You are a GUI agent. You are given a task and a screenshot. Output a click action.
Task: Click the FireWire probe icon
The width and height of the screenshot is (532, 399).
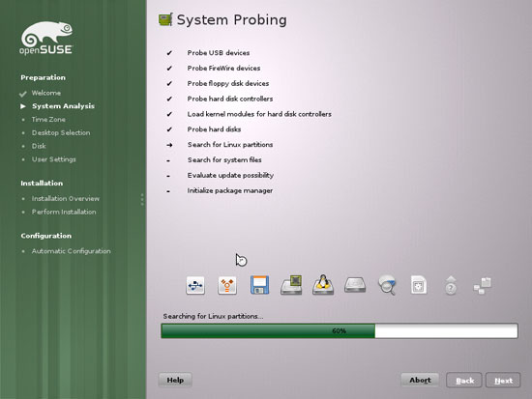click(227, 285)
